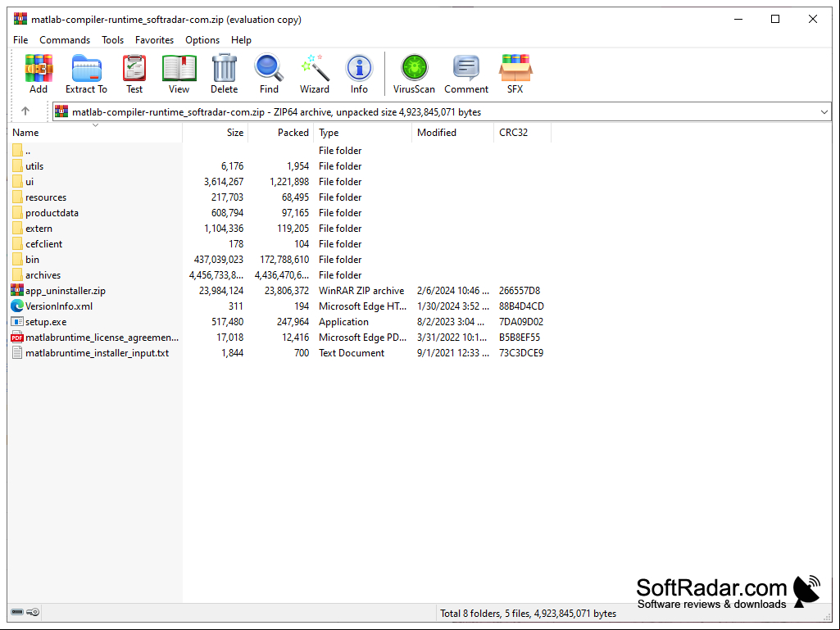Sort by CRC32 column header
The image size is (840, 630).
click(522, 133)
